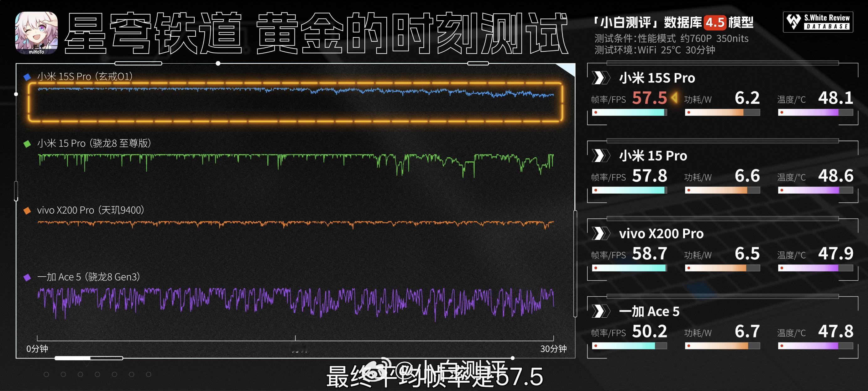Click vivo X200 Pro FPS progress bar
This screenshot has width=868, height=391.
[630, 268]
